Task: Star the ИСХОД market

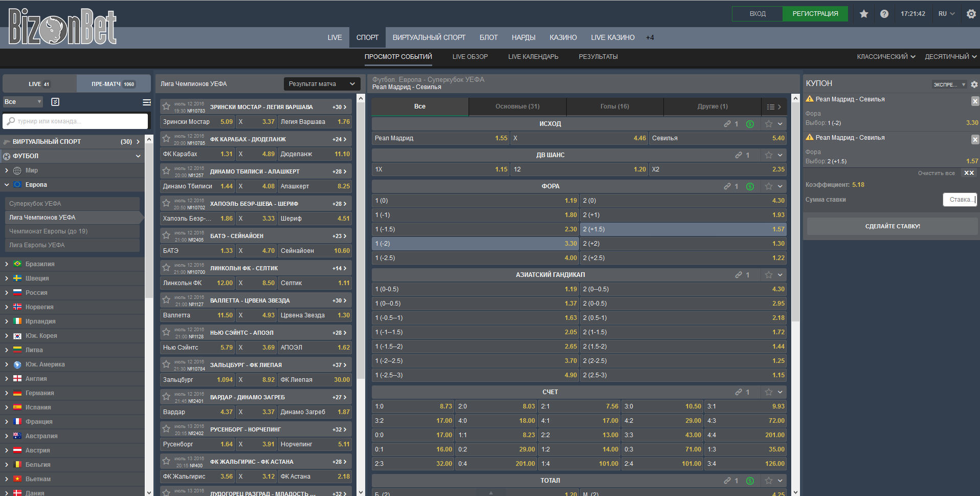Action: pos(768,124)
